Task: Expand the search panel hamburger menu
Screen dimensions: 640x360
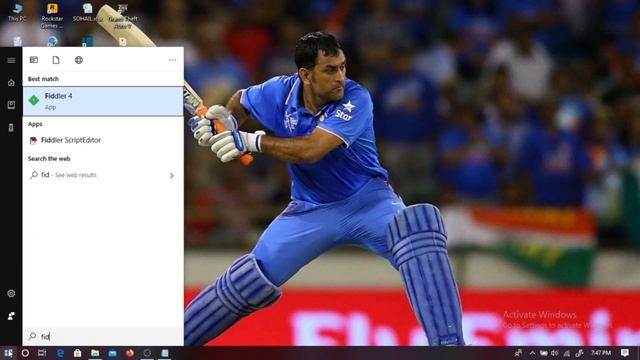Action: coord(11,60)
